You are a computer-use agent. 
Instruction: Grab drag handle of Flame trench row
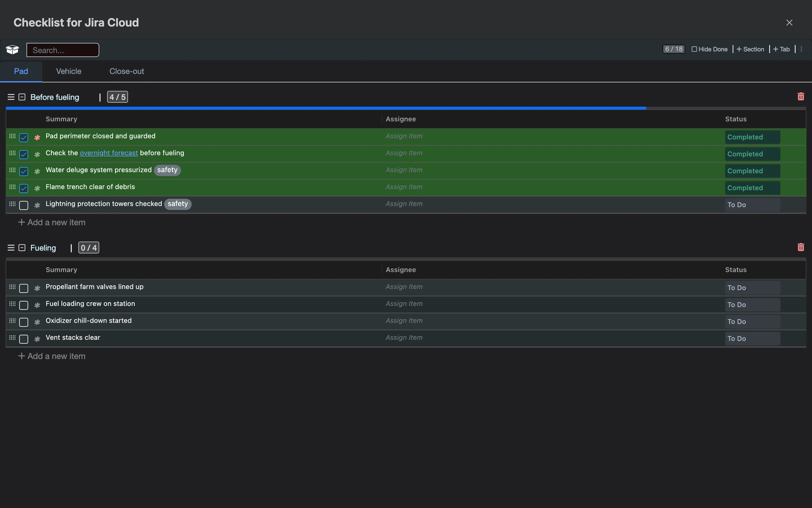tap(12, 187)
